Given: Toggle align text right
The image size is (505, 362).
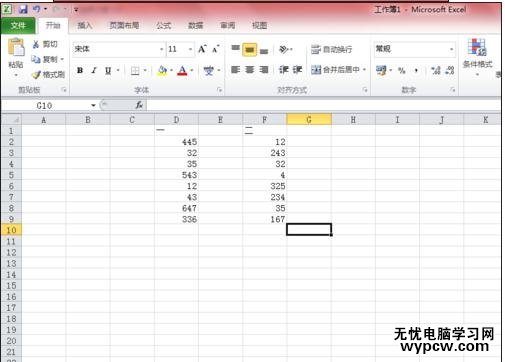Looking at the screenshot, I should click(264, 69).
